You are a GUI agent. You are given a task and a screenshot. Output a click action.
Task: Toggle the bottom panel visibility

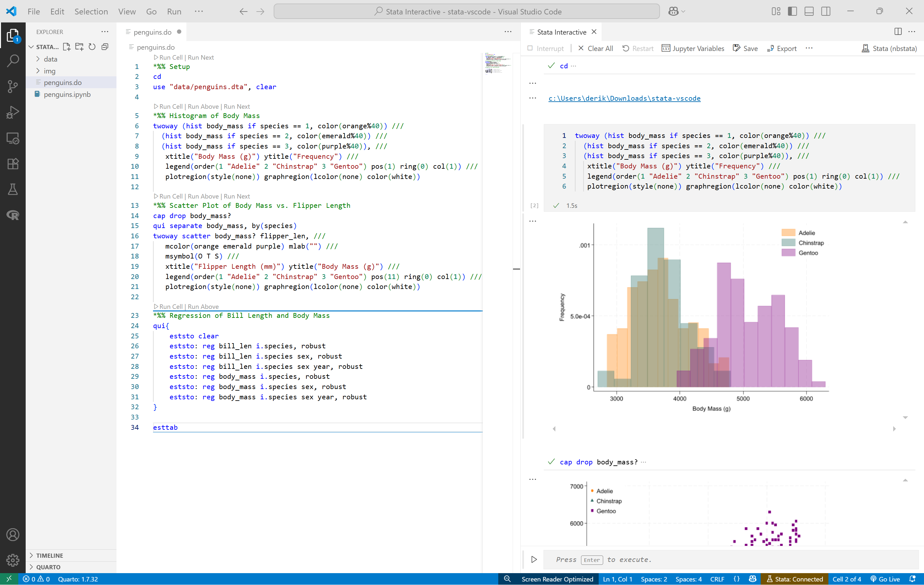click(809, 12)
